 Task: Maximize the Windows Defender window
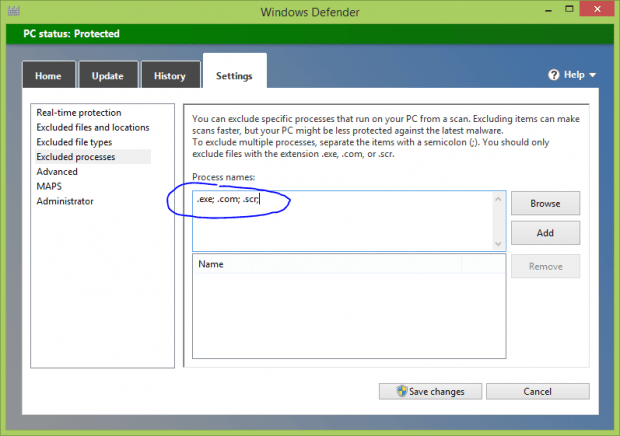coord(569,9)
